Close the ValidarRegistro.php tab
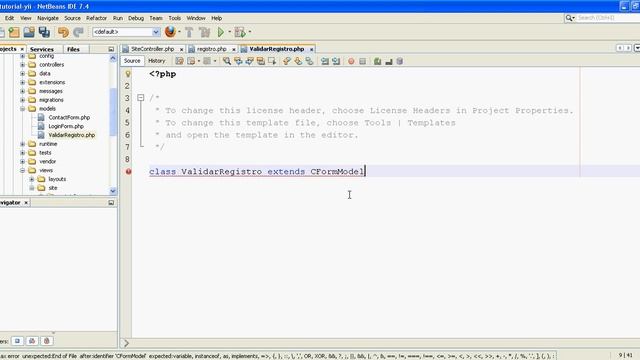The width and height of the screenshot is (640, 360). point(311,49)
